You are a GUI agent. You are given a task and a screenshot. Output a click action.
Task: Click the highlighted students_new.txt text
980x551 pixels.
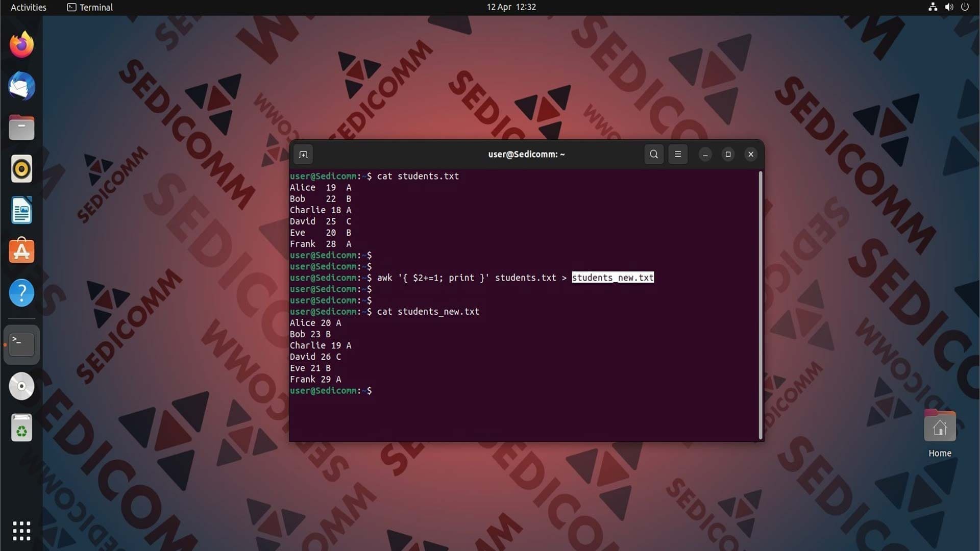(x=612, y=278)
